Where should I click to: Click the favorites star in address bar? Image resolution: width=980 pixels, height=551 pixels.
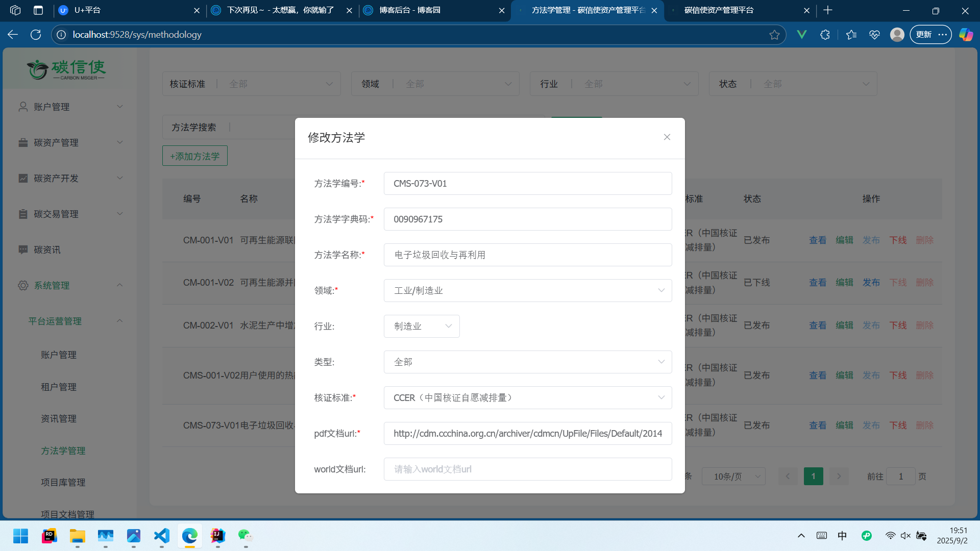click(774, 35)
